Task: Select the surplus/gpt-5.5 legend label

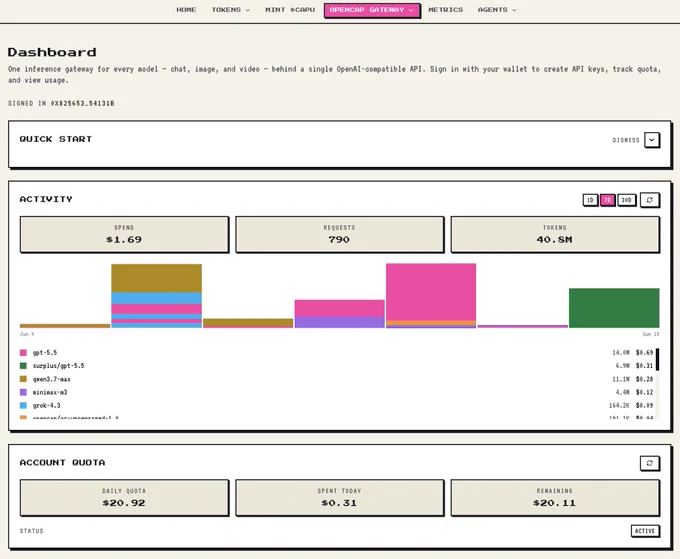Action: click(59, 366)
